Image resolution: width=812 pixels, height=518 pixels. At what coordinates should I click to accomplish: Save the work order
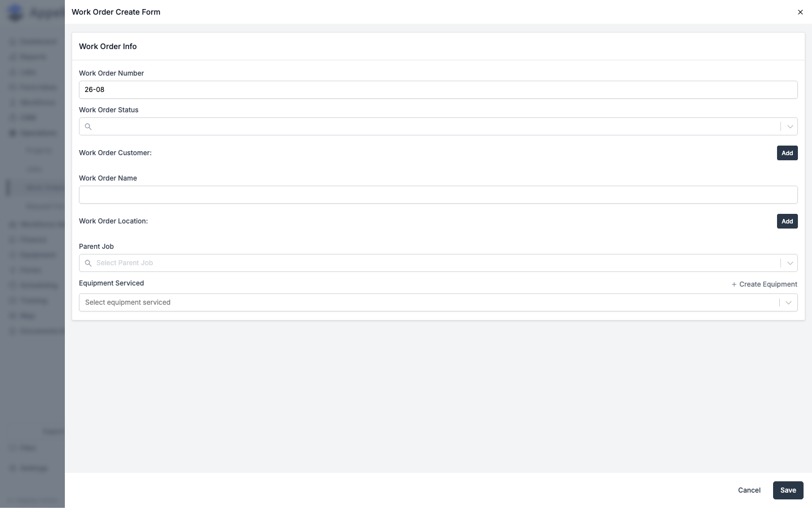pos(788,490)
